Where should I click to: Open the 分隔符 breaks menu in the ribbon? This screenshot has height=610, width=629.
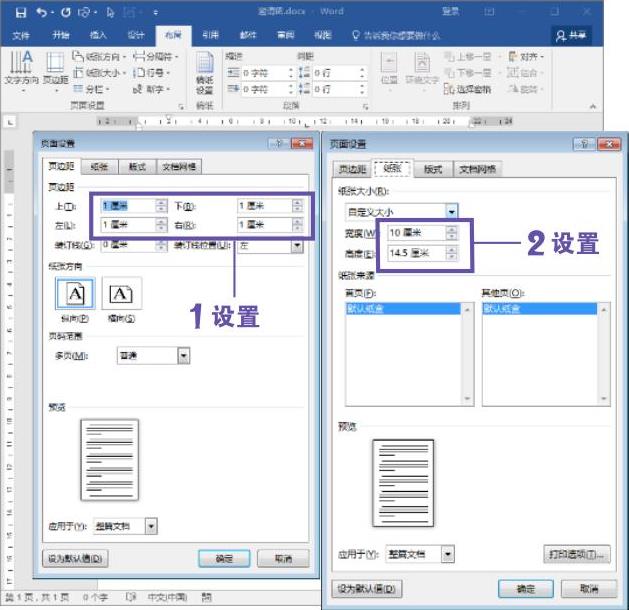pyautogui.click(x=156, y=57)
